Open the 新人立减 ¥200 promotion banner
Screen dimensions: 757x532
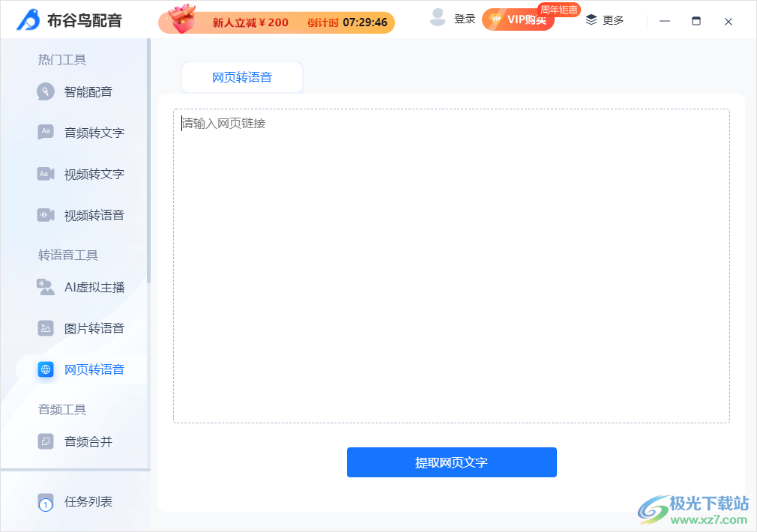277,22
